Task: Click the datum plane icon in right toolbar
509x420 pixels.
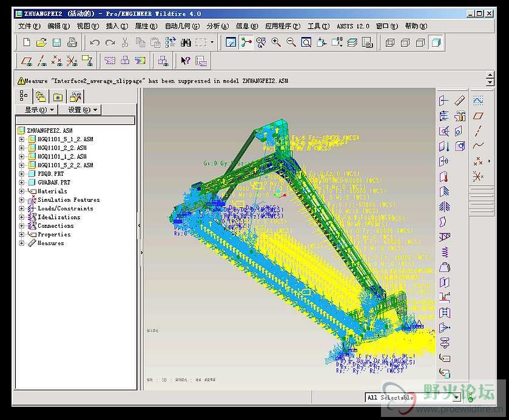Action: pyautogui.click(x=478, y=116)
